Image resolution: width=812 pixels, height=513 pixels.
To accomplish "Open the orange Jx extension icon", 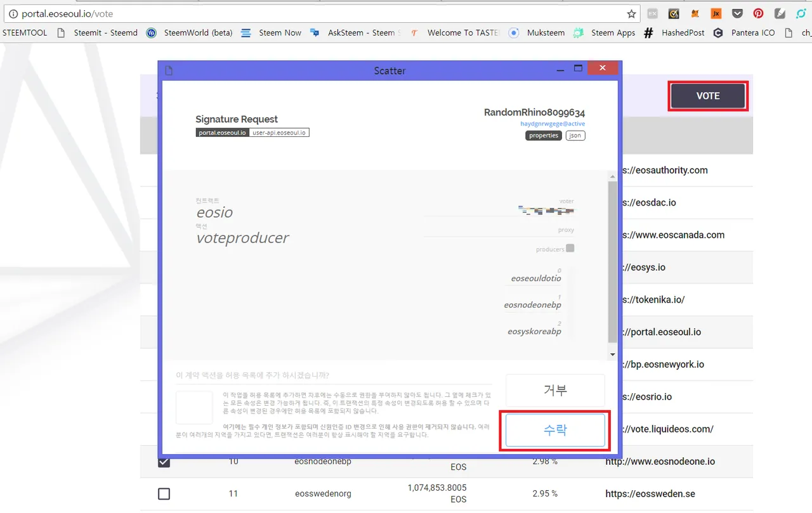I will (716, 13).
